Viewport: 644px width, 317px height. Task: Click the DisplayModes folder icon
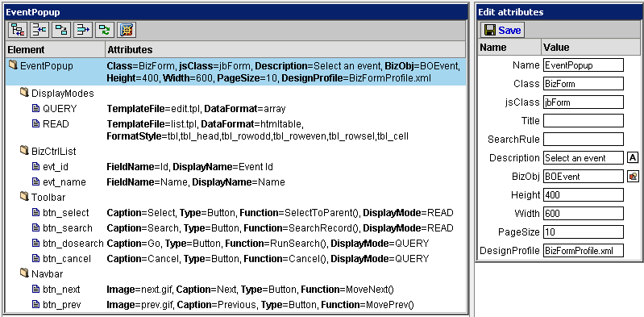click(25, 94)
